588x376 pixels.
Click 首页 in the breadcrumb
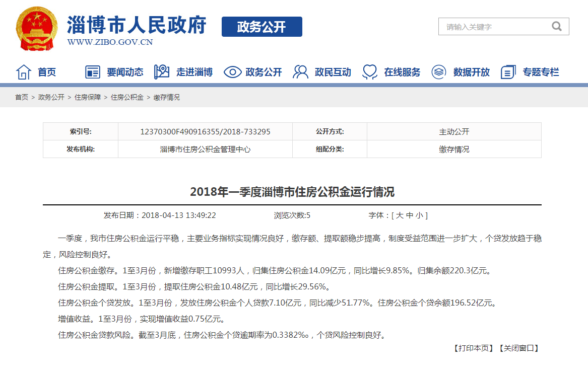pyautogui.click(x=22, y=97)
